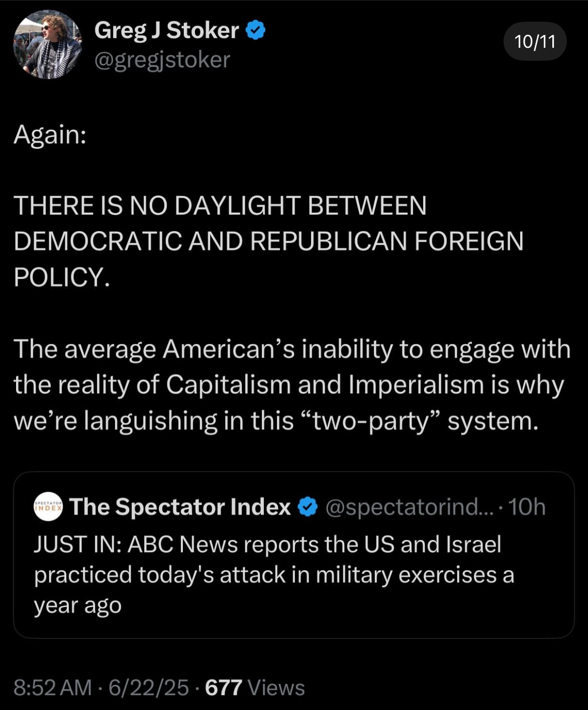Select the 10h timestamp in the quoted post

coord(527,507)
